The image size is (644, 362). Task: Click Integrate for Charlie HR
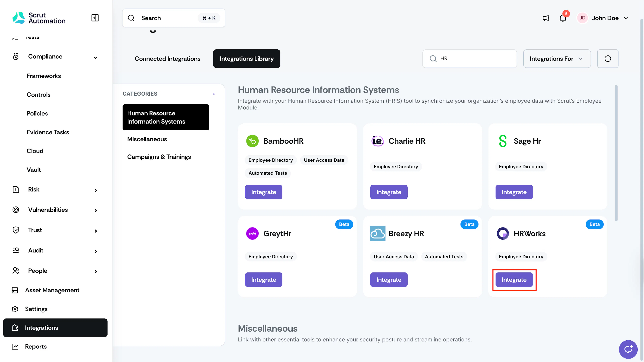[x=389, y=192]
